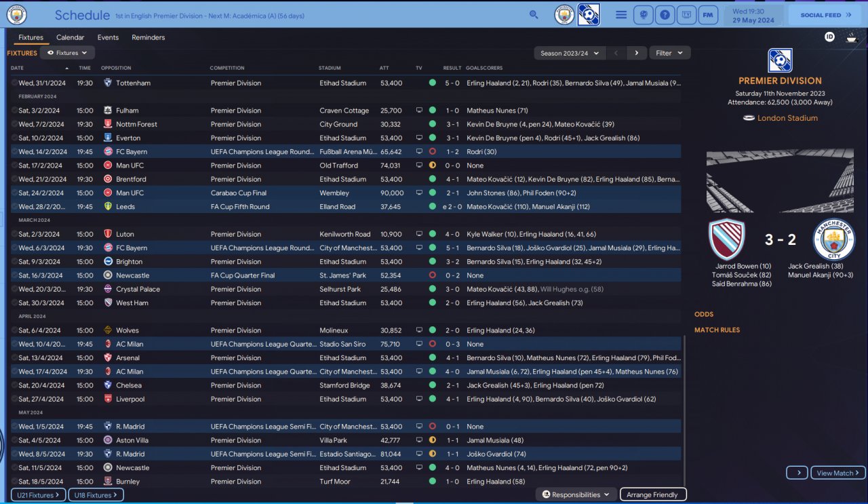Open the search magnifier icon
868x504 pixels.
tap(534, 14)
